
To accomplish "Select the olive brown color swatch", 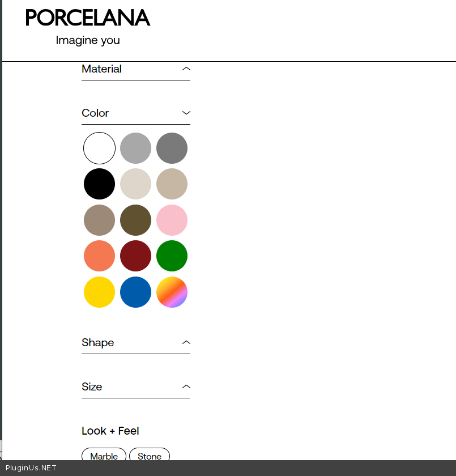I will tap(135, 220).
